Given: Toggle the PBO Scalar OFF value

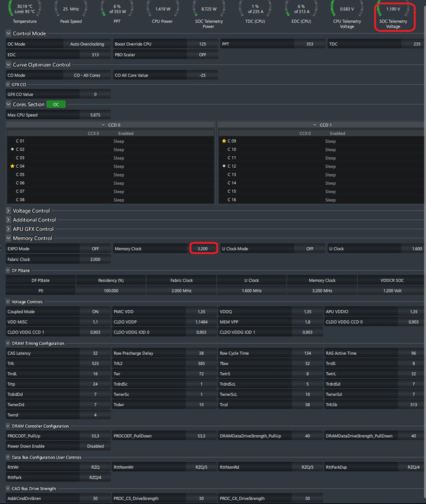Looking at the screenshot, I should point(202,55).
